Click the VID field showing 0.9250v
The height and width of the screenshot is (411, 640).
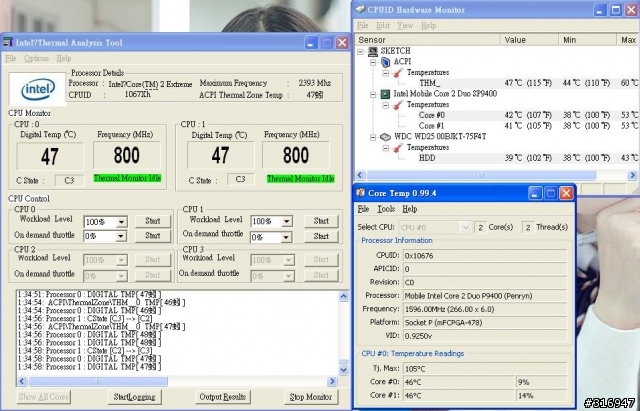point(485,336)
